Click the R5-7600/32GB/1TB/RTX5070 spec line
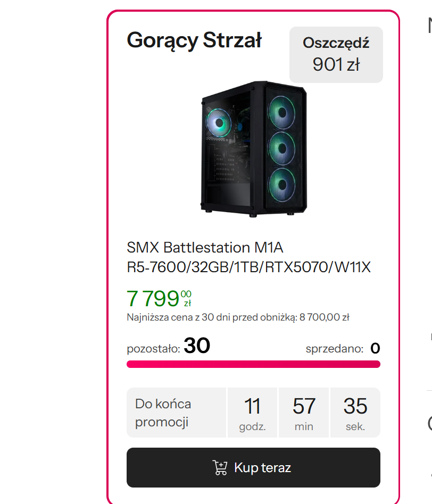This screenshot has width=432, height=504. coord(248,267)
